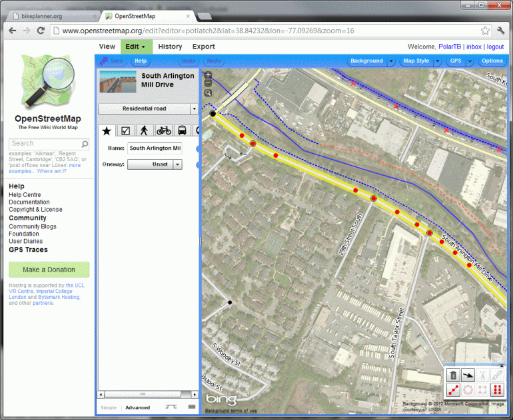Open the bus transport tab
The width and height of the screenshot is (513, 420).
click(x=183, y=130)
